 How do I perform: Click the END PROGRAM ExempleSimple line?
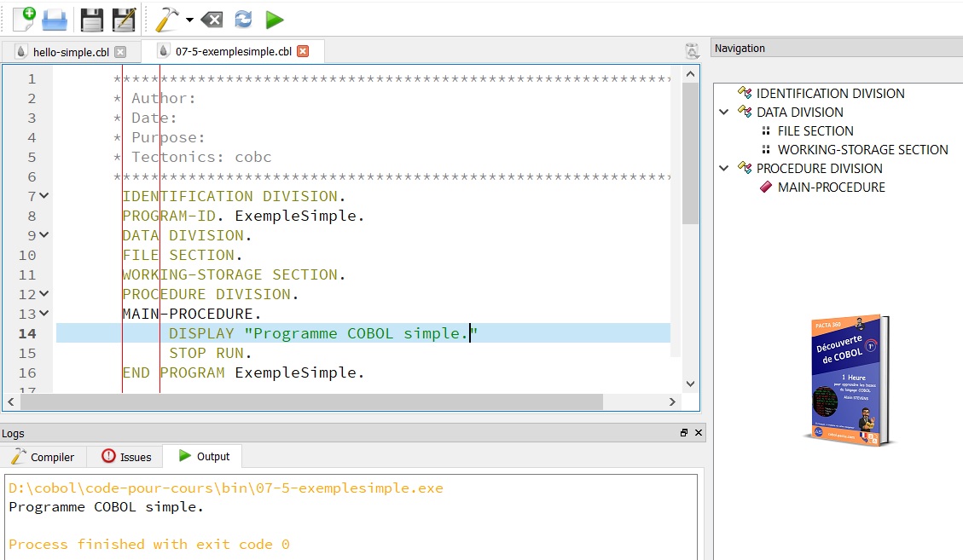(243, 372)
